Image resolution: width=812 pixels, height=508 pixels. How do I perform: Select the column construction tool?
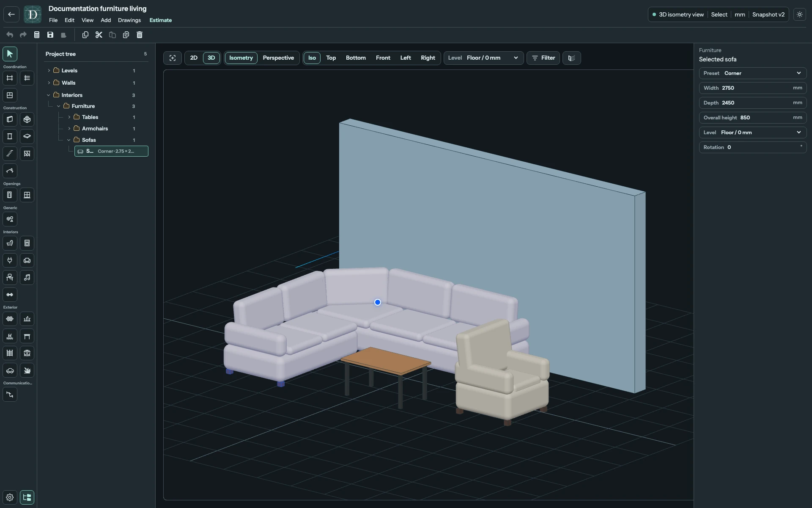pyautogui.click(x=10, y=136)
